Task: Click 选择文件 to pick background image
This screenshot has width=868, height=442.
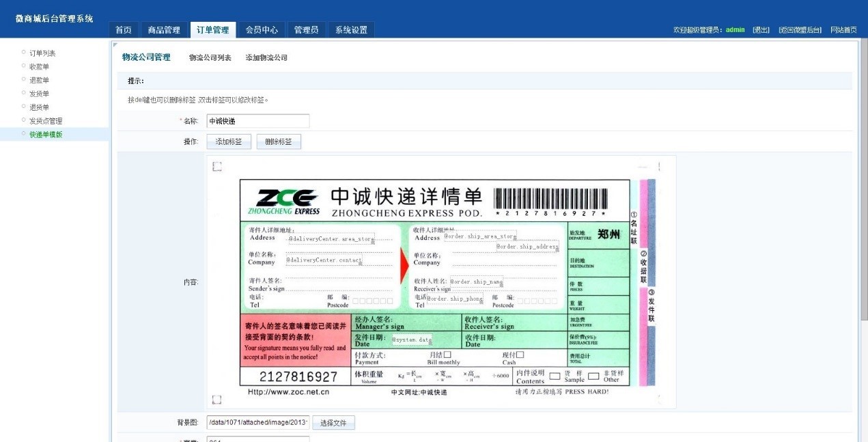Action: [334, 423]
